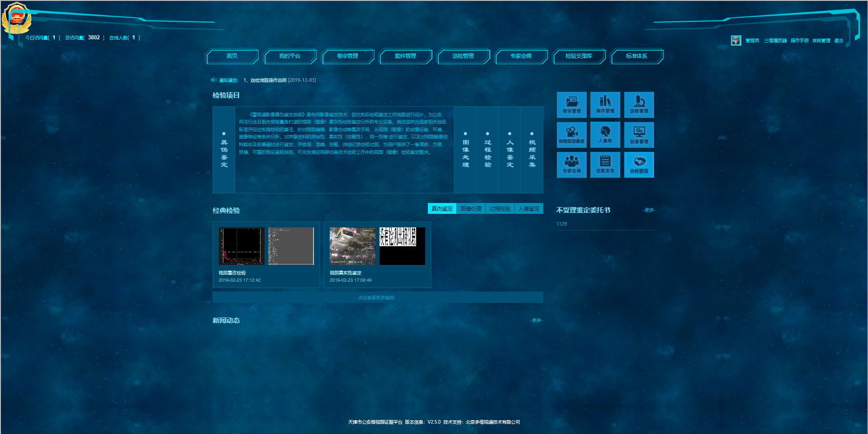The width and height of the screenshot is (868, 434).
Task: Open the 送检流程操作说明 notice link
Action: (x=270, y=80)
